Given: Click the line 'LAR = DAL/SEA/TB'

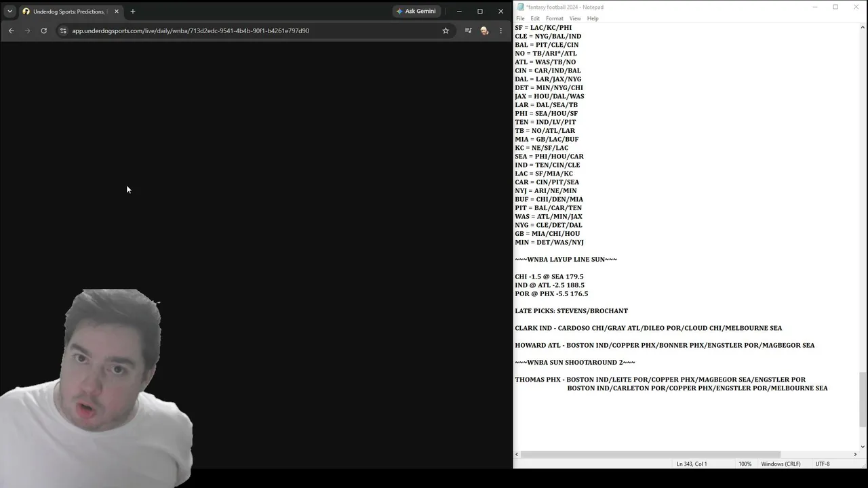Looking at the screenshot, I should click(x=547, y=105).
